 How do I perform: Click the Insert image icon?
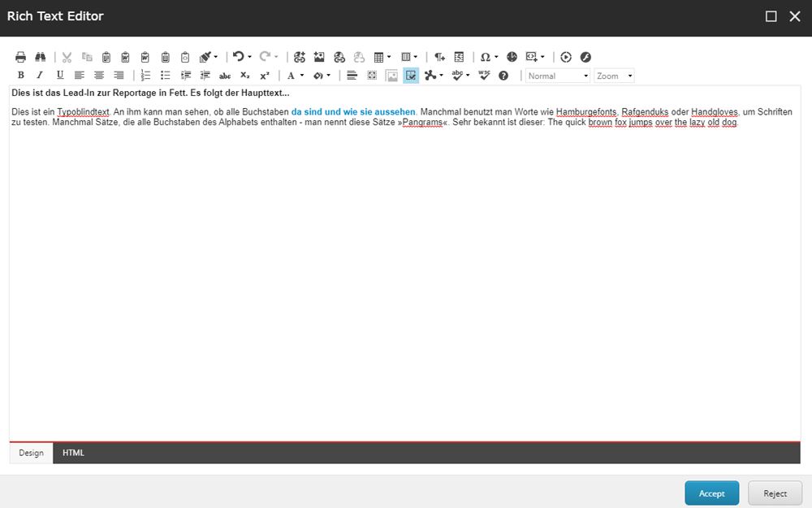(x=319, y=57)
